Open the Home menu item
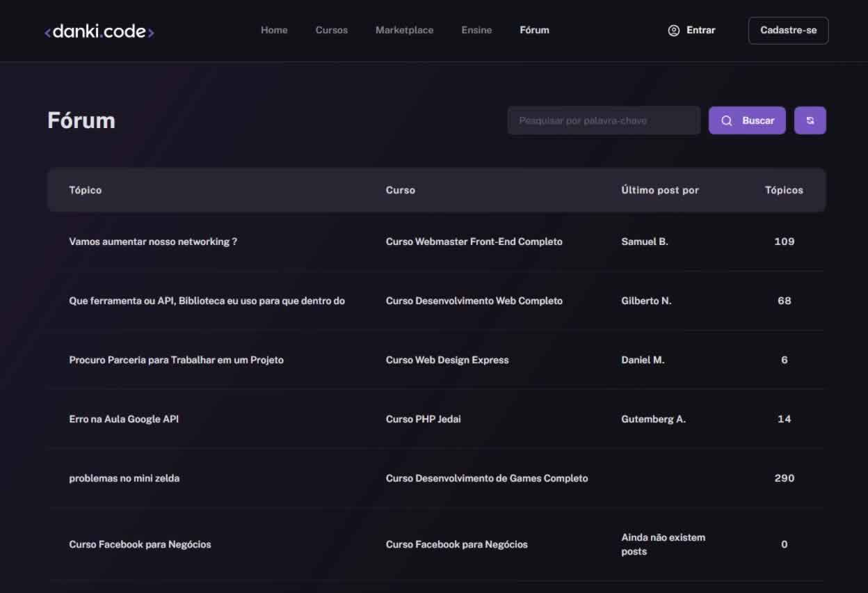Image resolution: width=868 pixels, height=593 pixels. 274,31
